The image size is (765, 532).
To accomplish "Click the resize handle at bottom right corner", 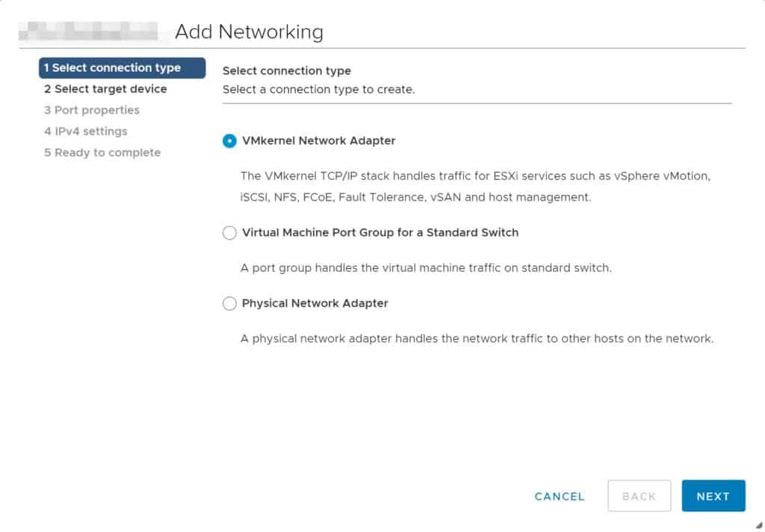I will pyautogui.click(x=759, y=526).
